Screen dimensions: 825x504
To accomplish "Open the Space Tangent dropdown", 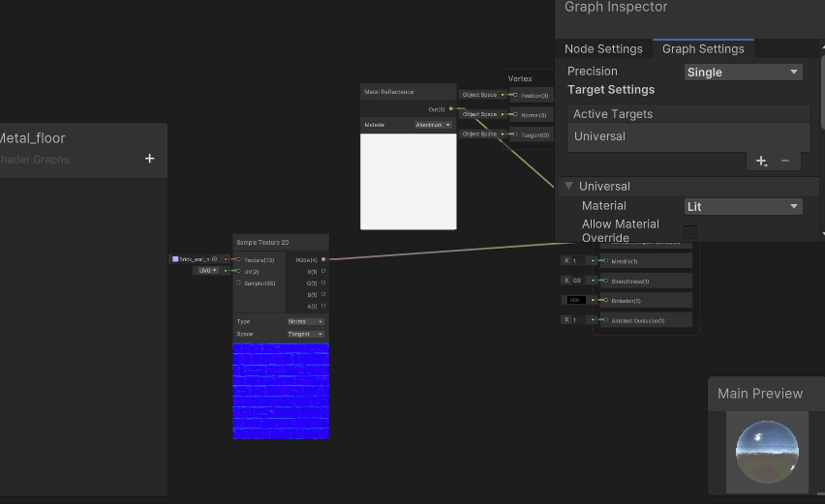I will [306, 334].
